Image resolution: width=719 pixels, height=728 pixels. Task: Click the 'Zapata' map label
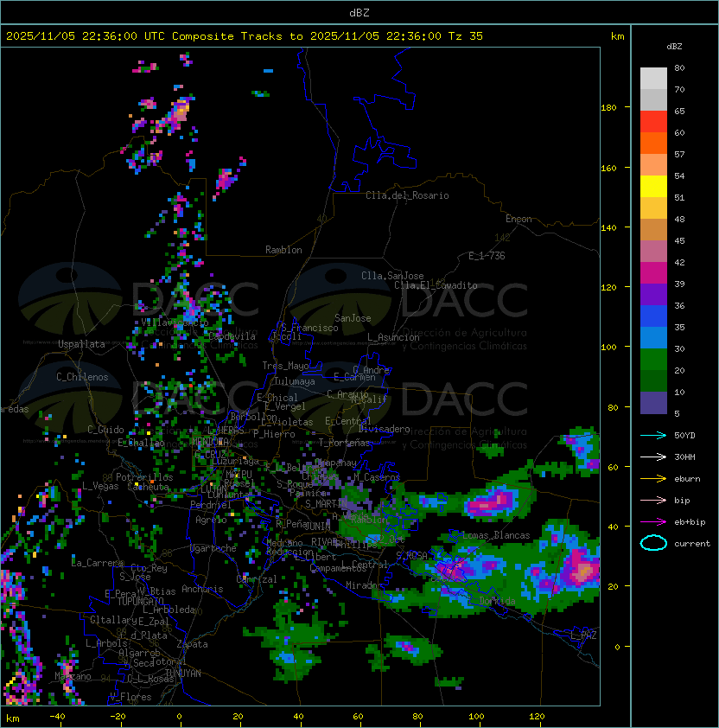coord(192,644)
